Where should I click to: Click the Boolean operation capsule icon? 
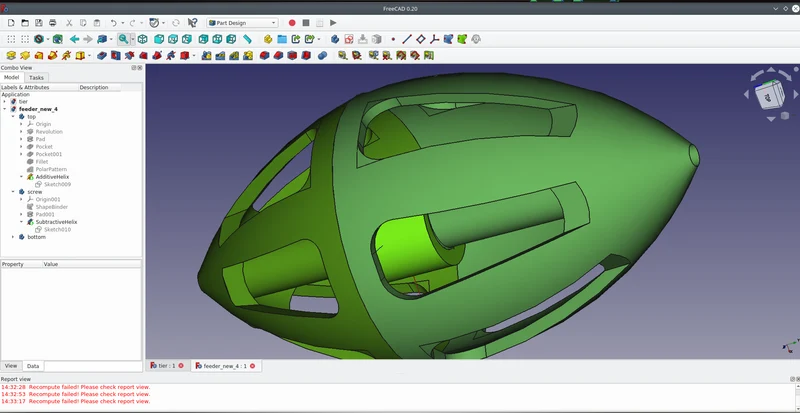[322, 56]
